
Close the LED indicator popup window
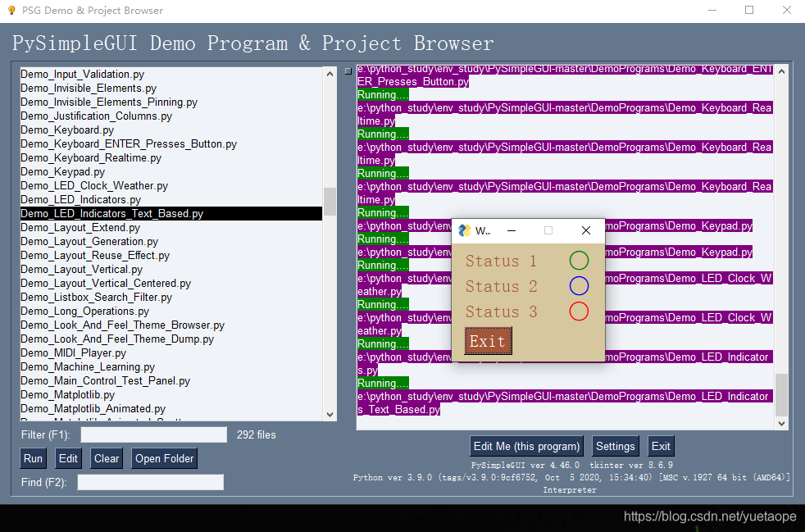[586, 230]
